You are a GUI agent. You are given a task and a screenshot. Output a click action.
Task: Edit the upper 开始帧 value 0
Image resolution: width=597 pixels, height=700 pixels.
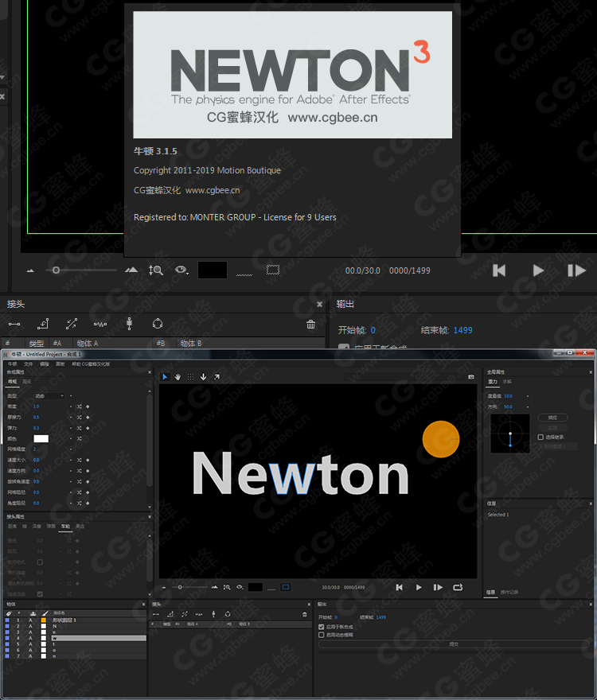373,330
